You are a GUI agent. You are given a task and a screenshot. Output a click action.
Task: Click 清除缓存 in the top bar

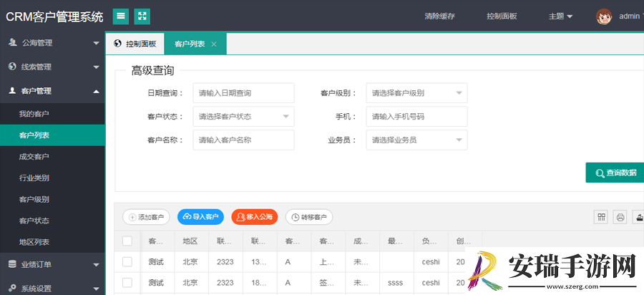tap(440, 16)
